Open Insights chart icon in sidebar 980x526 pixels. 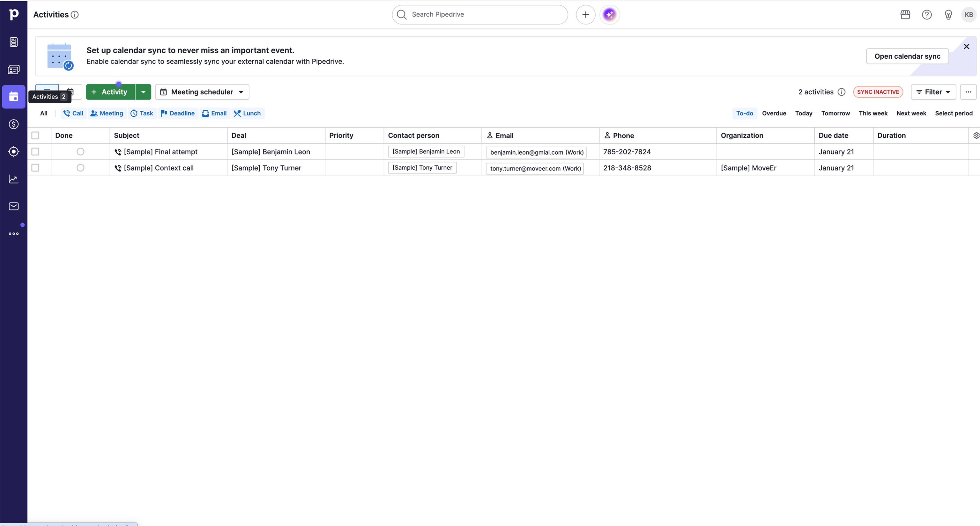14,179
